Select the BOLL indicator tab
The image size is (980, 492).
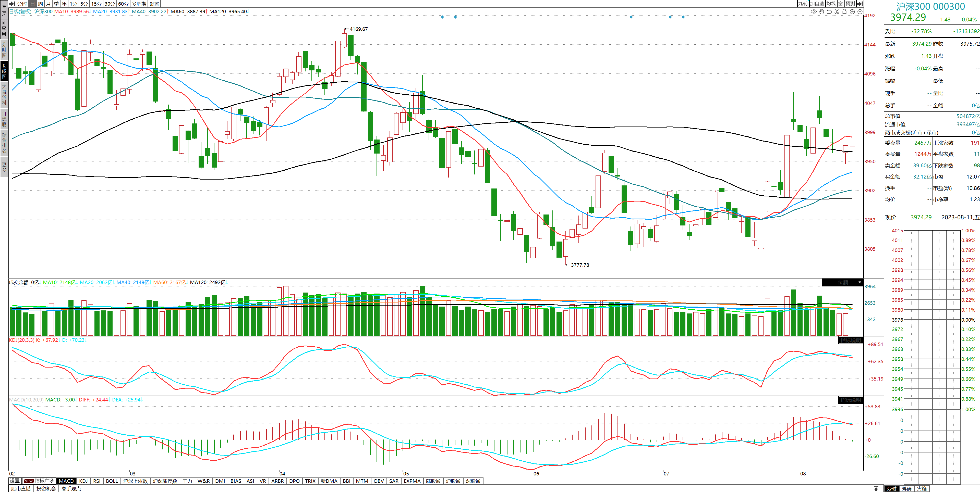tap(112, 481)
